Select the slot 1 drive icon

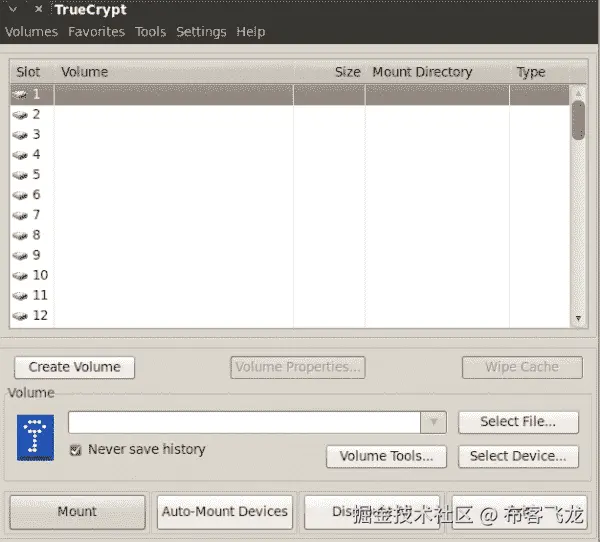pos(20,95)
